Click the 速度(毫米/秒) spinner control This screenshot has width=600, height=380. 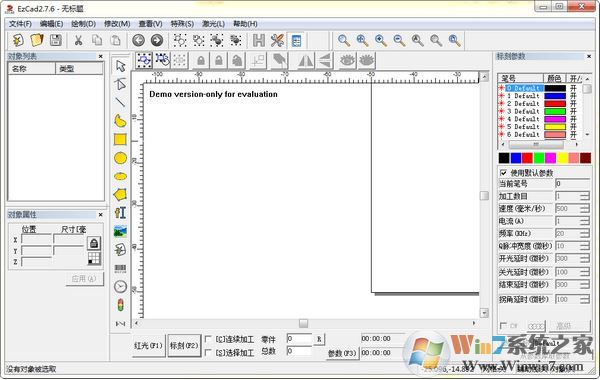[x=584, y=209]
